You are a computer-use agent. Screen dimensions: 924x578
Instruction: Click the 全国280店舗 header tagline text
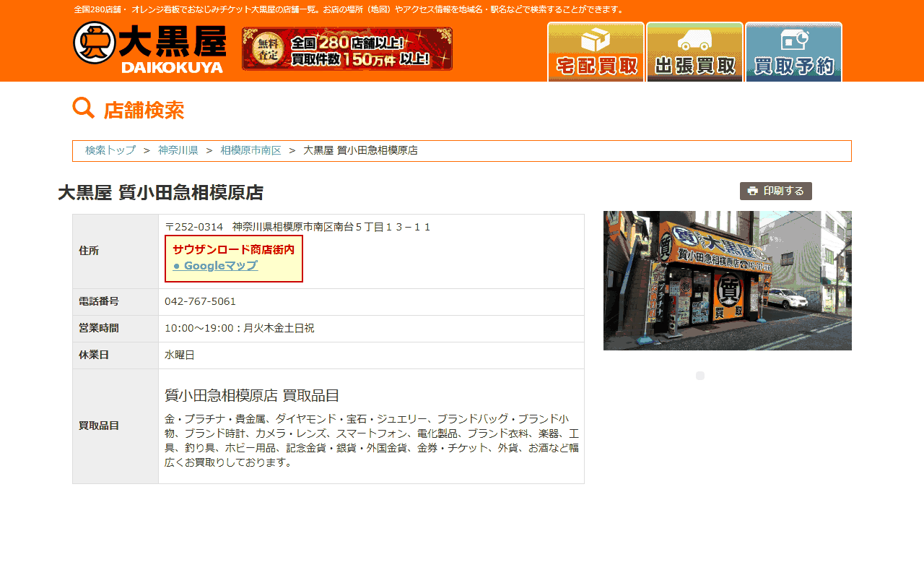pos(349,9)
